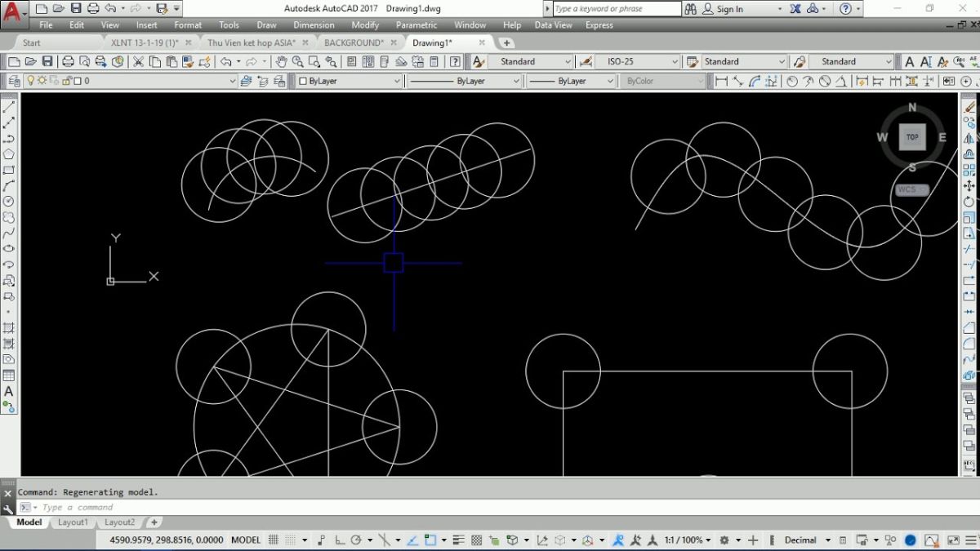Click the New drawing icon in the Standard toolbar
This screenshot has height=551, width=980.
pyautogui.click(x=14, y=61)
